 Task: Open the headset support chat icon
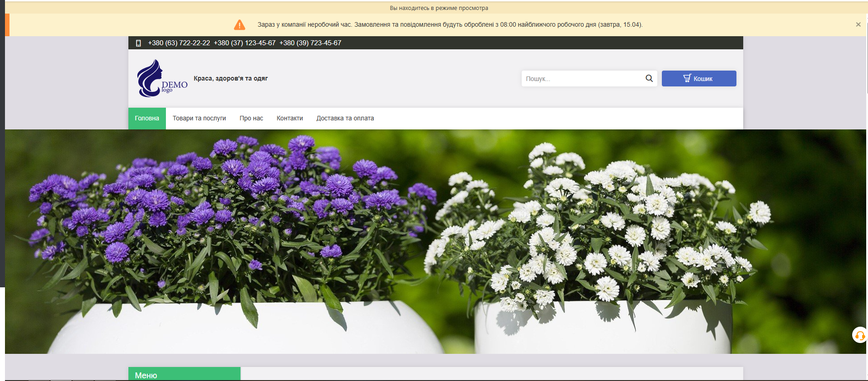859,335
